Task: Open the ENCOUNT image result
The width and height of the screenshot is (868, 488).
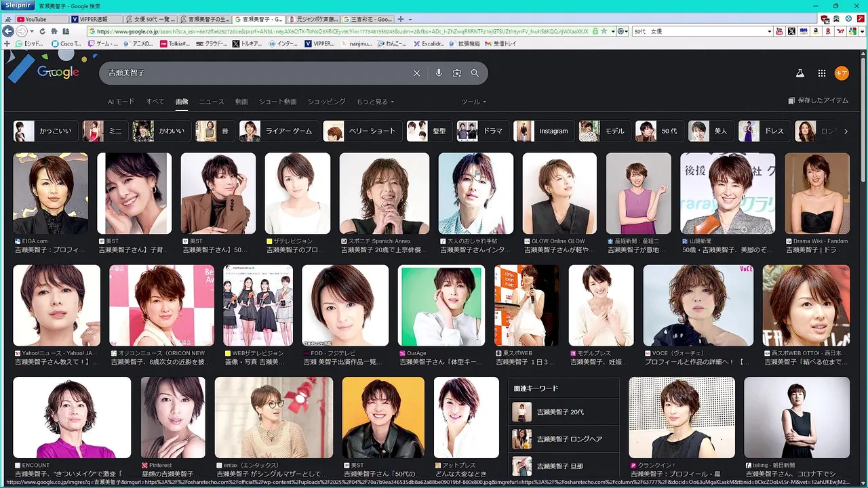Action: (x=72, y=418)
